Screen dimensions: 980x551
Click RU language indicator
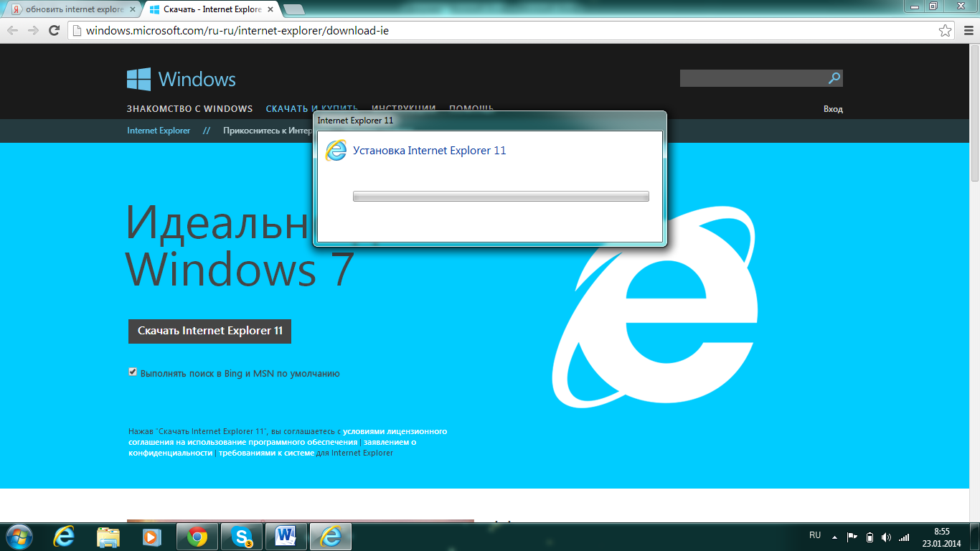[x=815, y=535]
